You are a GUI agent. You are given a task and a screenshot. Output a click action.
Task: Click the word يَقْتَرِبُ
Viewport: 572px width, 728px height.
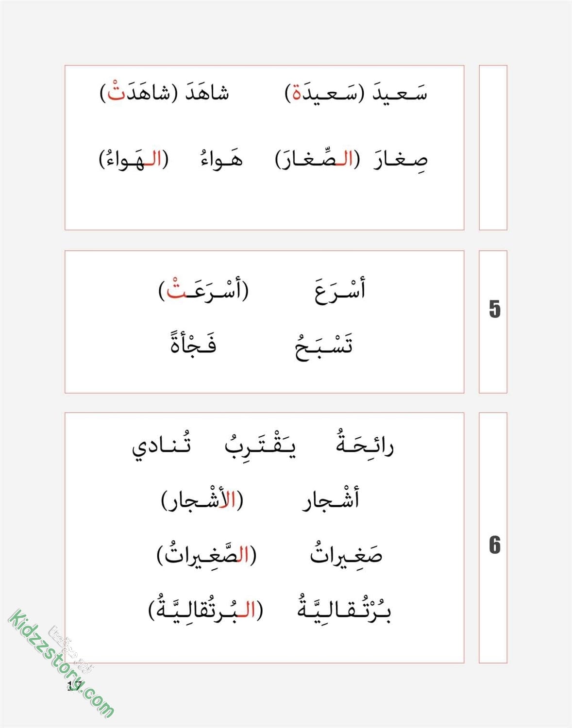(260, 444)
